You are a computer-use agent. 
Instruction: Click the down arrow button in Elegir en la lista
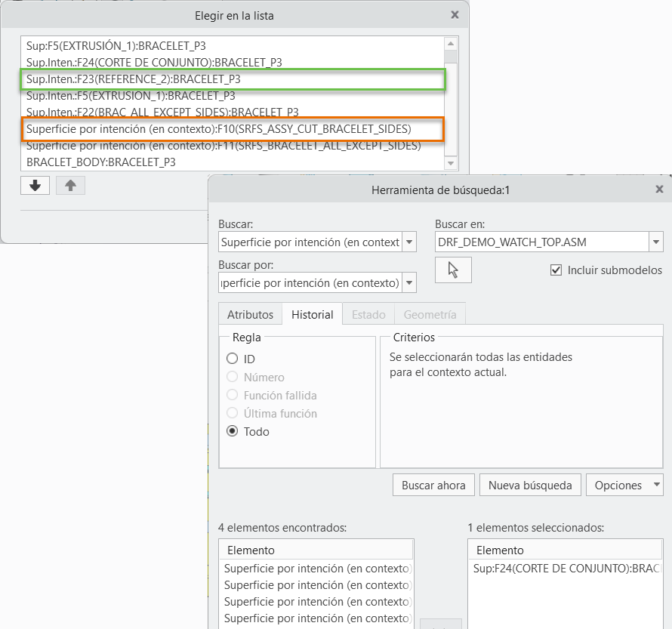click(35, 186)
